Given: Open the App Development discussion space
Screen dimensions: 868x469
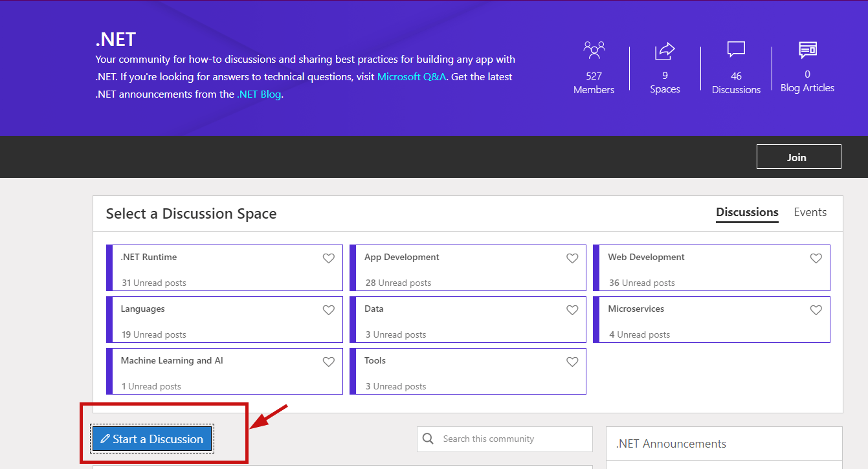Looking at the screenshot, I should [468, 267].
